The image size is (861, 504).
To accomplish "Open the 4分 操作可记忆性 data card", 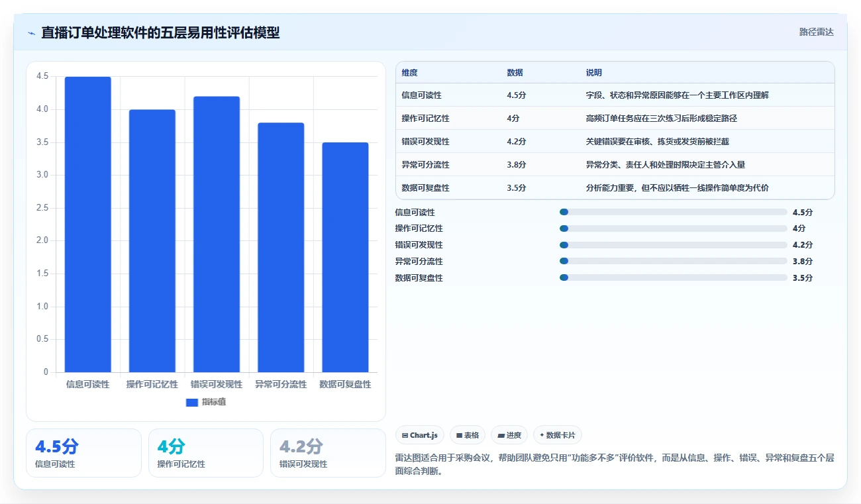I will [205, 453].
